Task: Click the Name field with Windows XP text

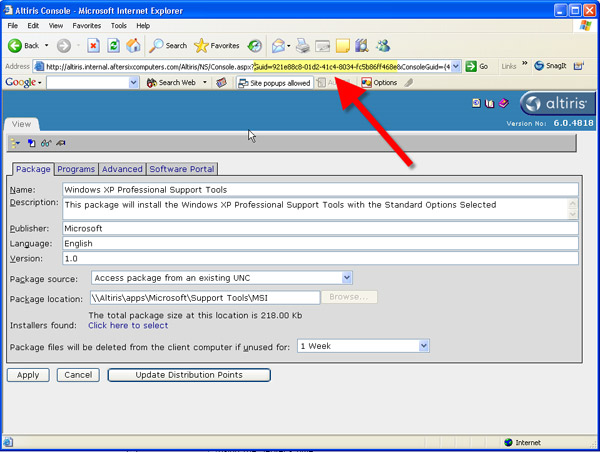Action: 320,190
